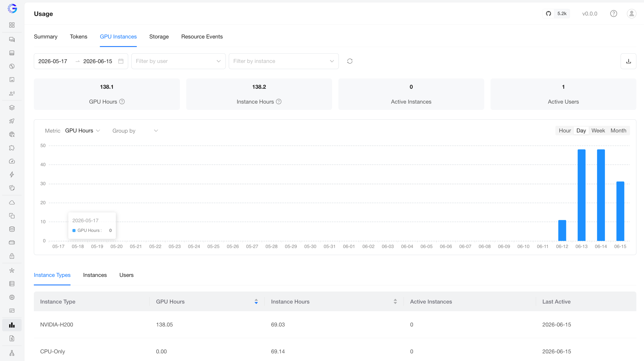This screenshot has height=361, width=644.
Task: Select Day granularity
Action: pos(581,131)
